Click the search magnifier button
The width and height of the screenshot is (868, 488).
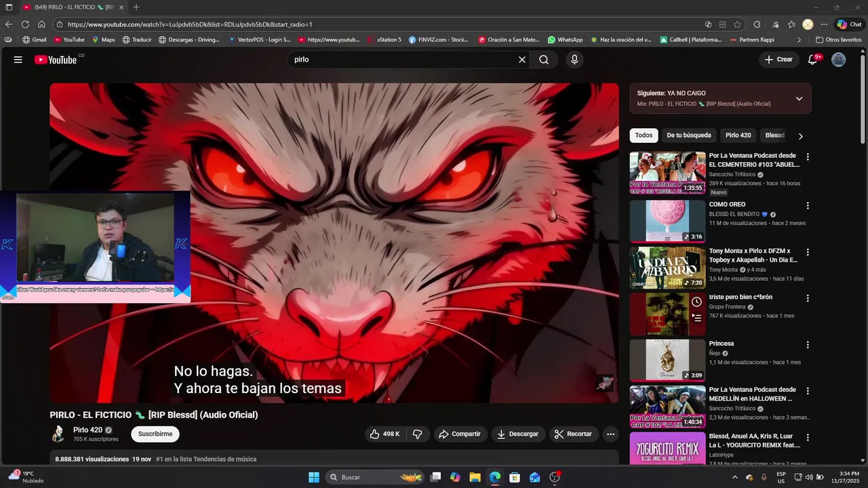544,60
